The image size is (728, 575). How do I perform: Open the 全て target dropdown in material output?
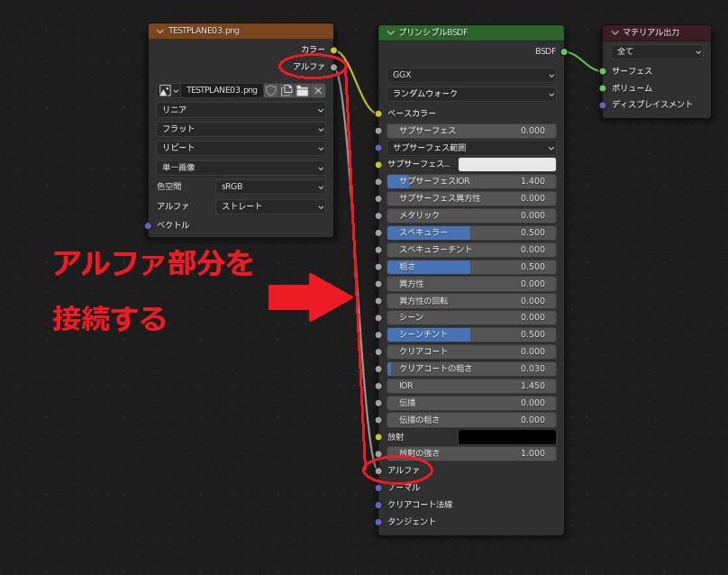(657, 51)
